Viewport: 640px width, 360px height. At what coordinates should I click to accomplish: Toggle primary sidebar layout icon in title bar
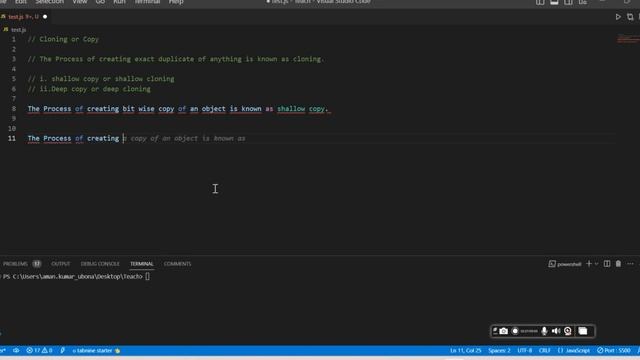540,2
